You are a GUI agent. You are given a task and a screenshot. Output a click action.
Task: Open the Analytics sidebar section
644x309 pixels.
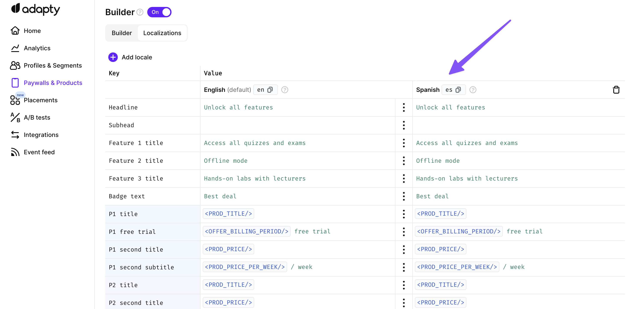pyautogui.click(x=37, y=48)
